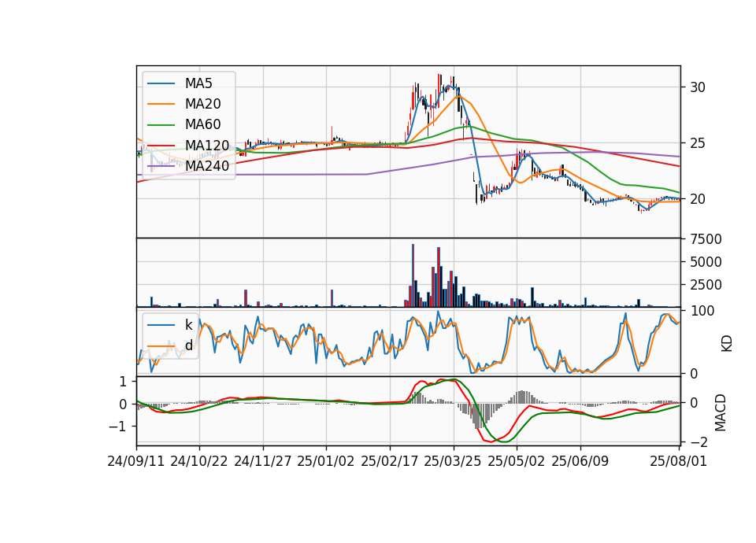Click the MA60 legend label
756x543 pixels.
(202, 125)
